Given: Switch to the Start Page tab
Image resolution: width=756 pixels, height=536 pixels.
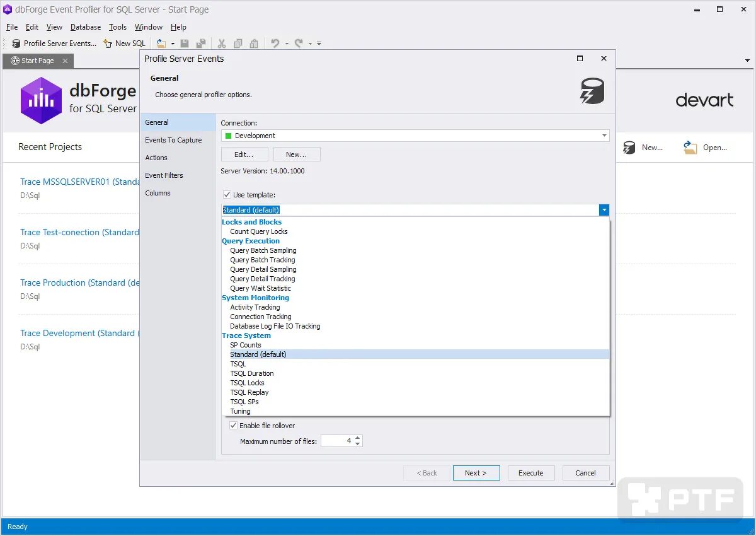Looking at the screenshot, I should [38, 61].
